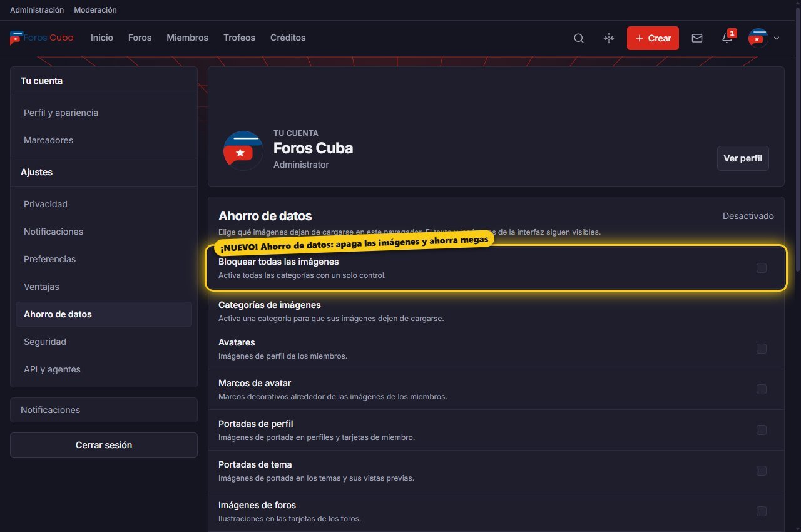801x532 pixels.
Task: Check the Portadas de tema box
Action: point(762,471)
